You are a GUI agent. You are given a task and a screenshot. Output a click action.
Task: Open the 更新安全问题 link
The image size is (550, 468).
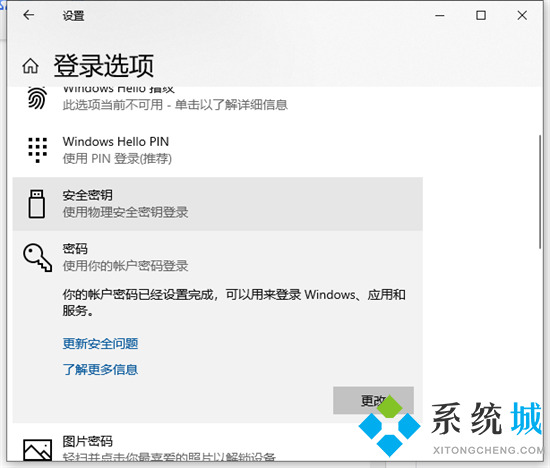tap(100, 343)
